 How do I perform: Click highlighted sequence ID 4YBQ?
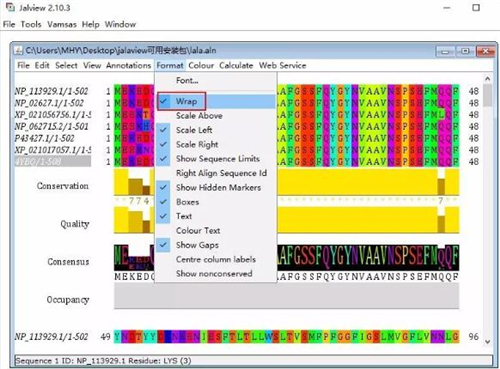click(53, 162)
